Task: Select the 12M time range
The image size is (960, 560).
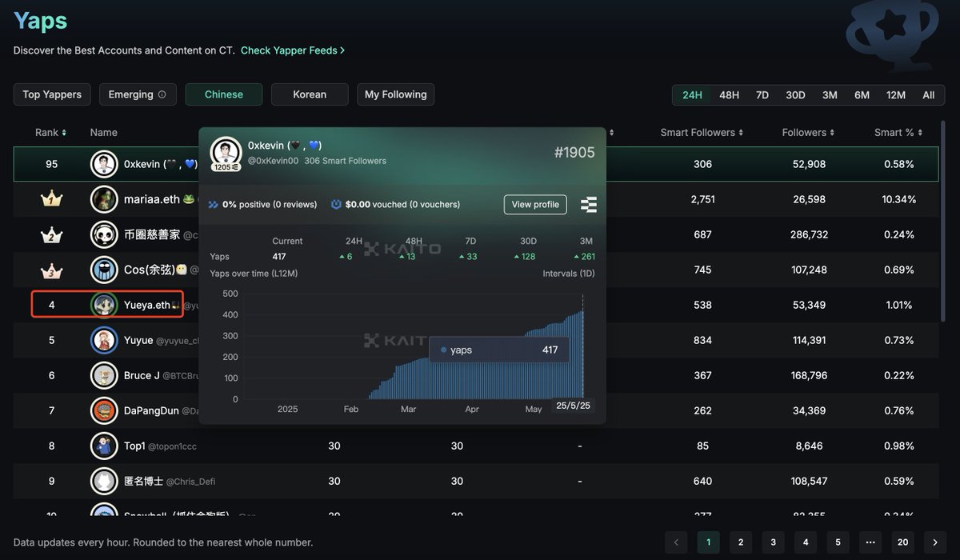Action: [896, 94]
